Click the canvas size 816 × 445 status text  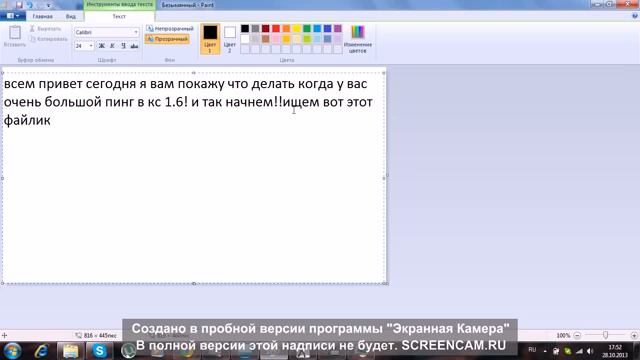coord(100,336)
